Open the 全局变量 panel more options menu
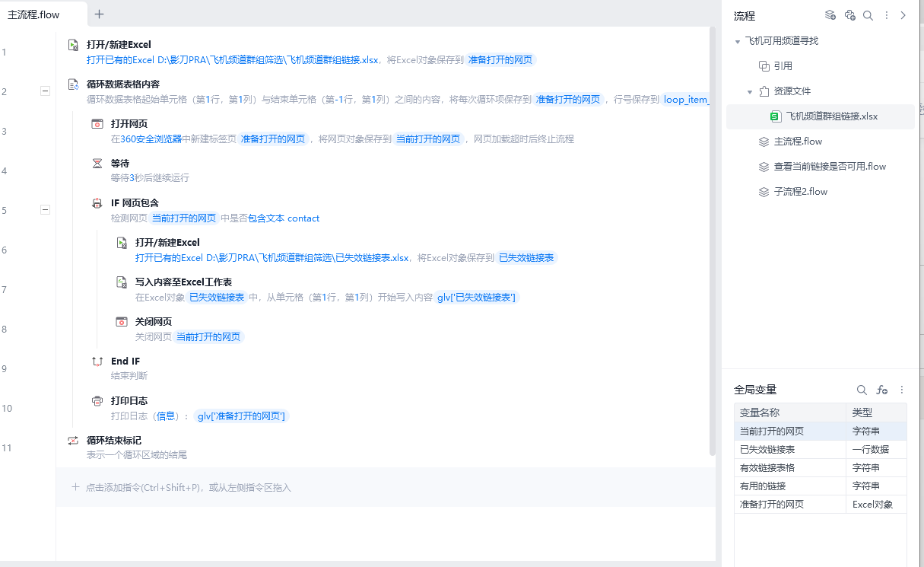The height and width of the screenshot is (567, 924). [902, 390]
